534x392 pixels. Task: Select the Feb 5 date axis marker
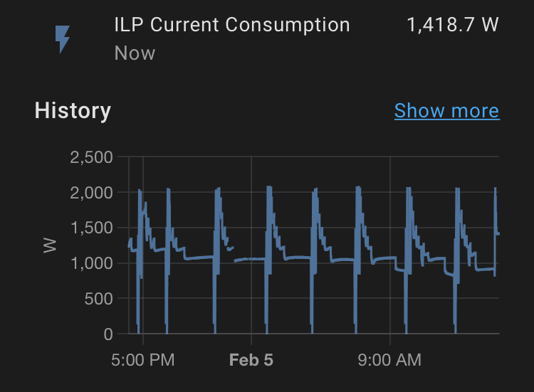pyautogui.click(x=251, y=360)
